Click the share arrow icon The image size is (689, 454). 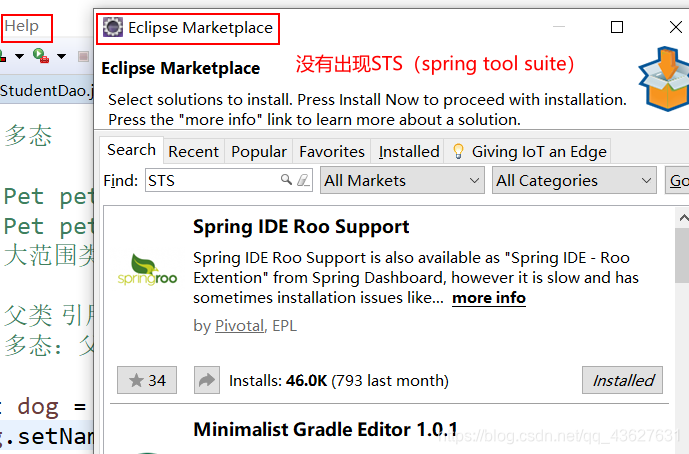[207, 380]
